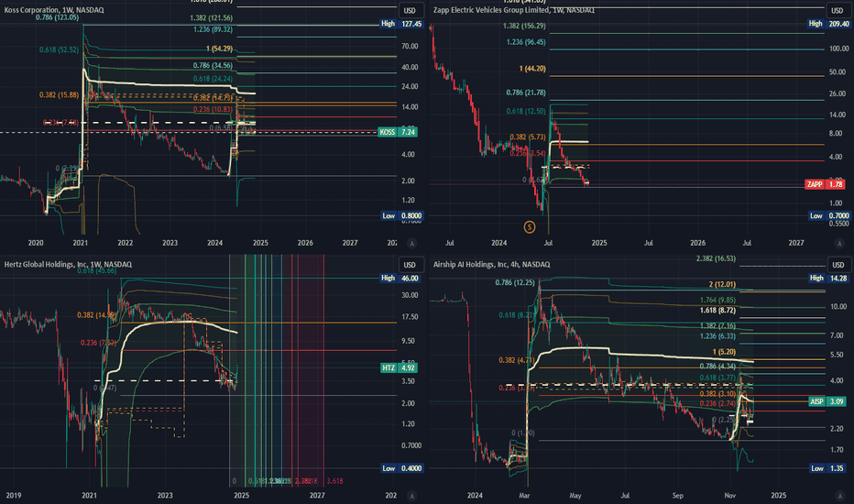Select the 1.236 (89.32) Fibonacci label
Viewport: 854px width, 504px height.
click(x=213, y=29)
